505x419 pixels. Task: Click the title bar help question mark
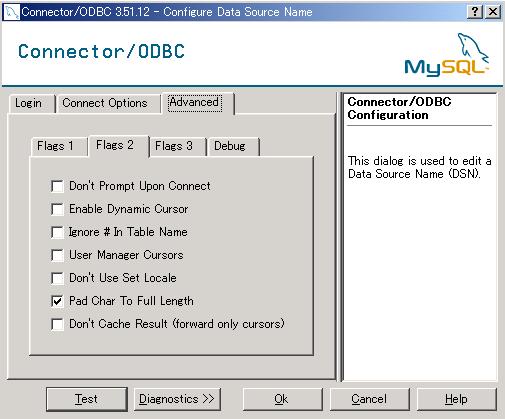pyautogui.click(x=475, y=12)
